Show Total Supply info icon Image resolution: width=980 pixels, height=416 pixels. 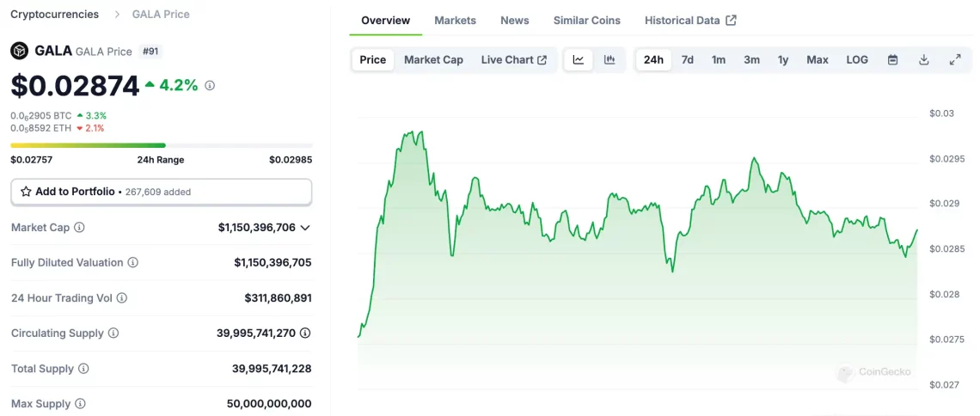[83, 369]
